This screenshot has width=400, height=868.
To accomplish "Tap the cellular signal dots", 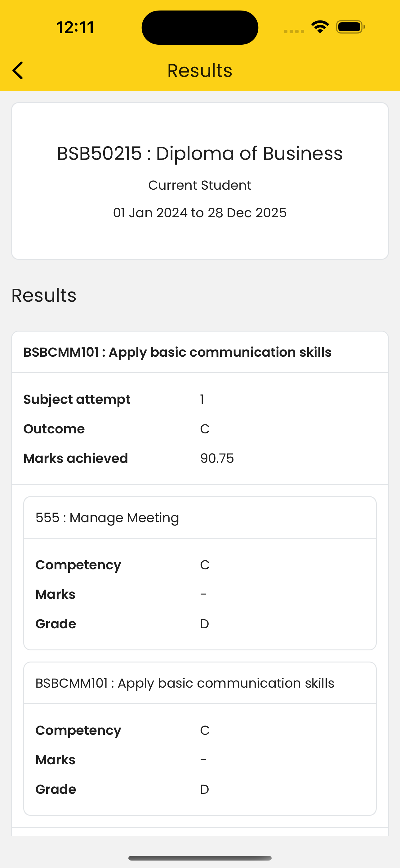I will click(x=294, y=31).
